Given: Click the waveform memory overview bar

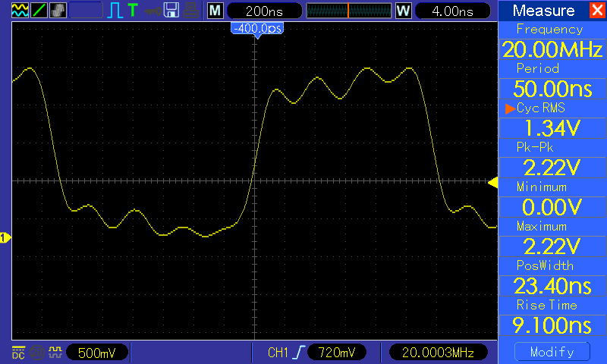Looking at the screenshot, I should point(349,11).
